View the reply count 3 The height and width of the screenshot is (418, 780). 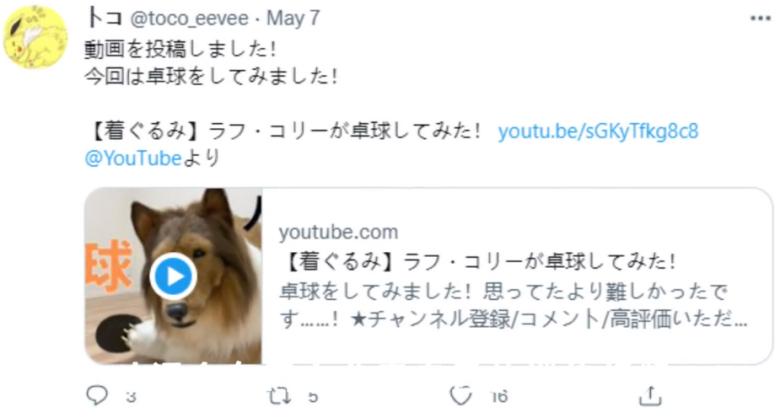[x=131, y=397]
